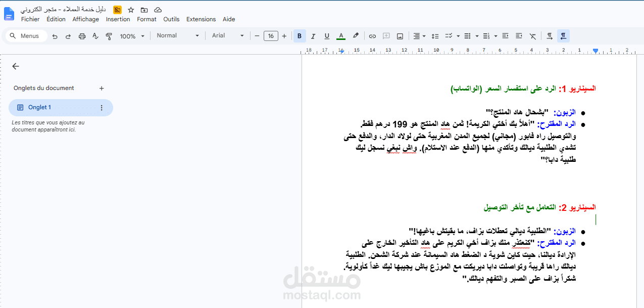The width and height of the screenshot is (644, 308).
Task: Expand checklist options arrow
Action: click(x=458, y=36)
